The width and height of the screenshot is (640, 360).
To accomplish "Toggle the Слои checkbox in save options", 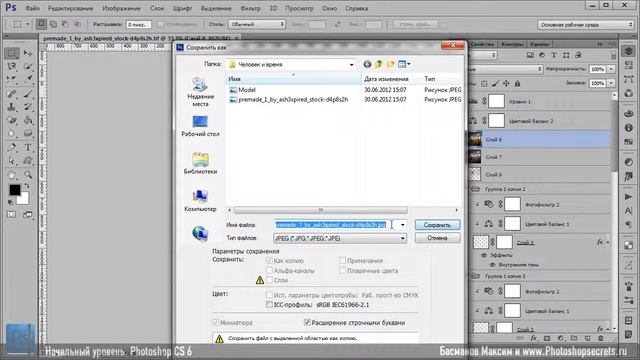I will [269, 280].
